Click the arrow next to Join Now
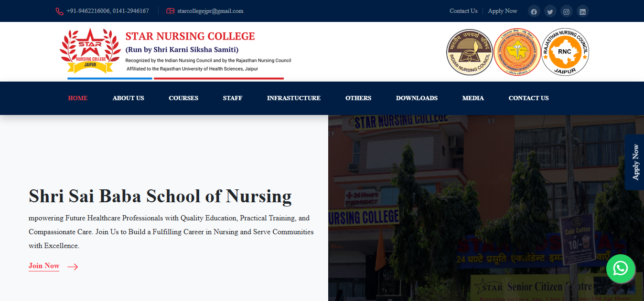 point(73,267)
